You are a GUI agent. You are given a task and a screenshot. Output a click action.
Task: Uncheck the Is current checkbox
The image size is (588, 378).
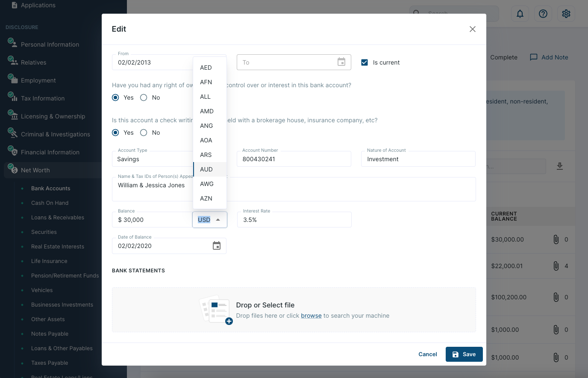point(365,62)
